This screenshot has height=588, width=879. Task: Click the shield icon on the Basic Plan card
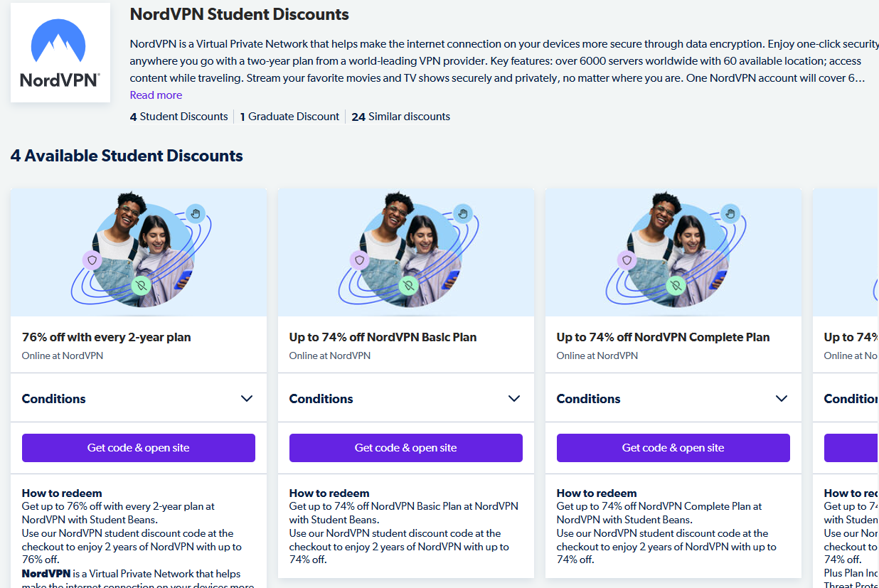point(359,261)
